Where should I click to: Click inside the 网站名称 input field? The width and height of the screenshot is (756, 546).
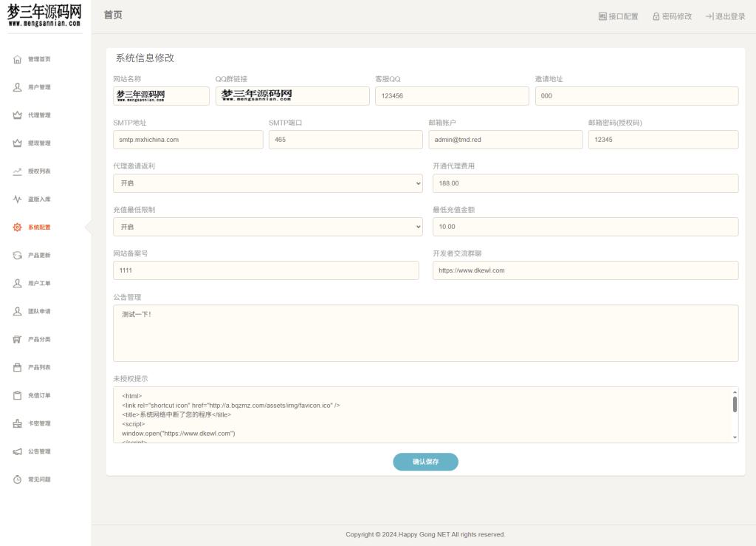coord(161,95)
